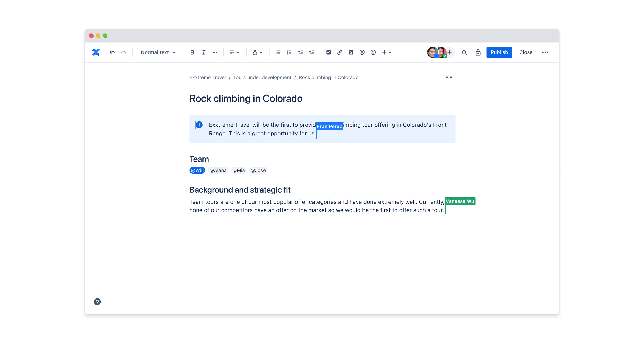The image size is (644, 343).
Task: Open Tours under development breadcrumb
Action: 262,77
